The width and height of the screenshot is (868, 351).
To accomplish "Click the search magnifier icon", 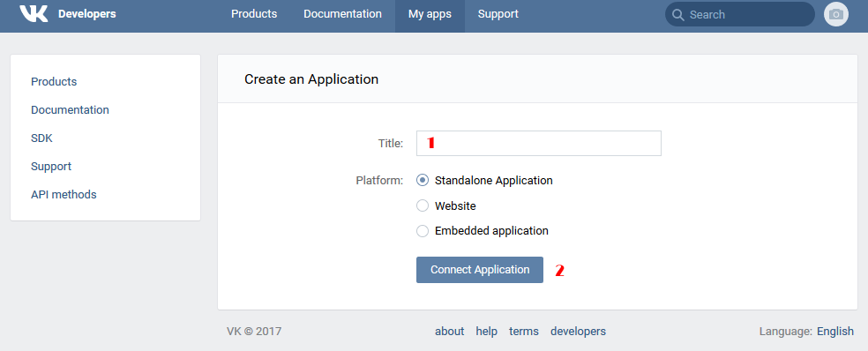I will (x=677, y=14).
